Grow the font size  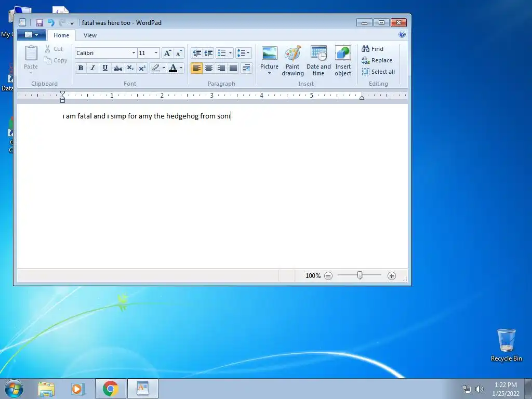(x=167, y=53)
